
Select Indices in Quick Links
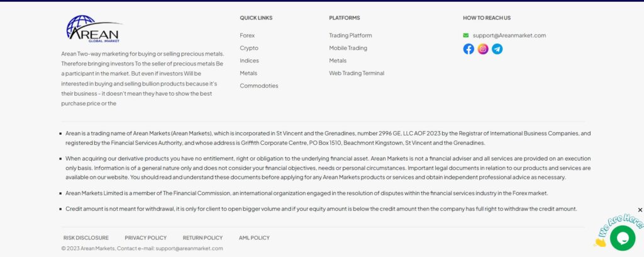coord(249,61)
